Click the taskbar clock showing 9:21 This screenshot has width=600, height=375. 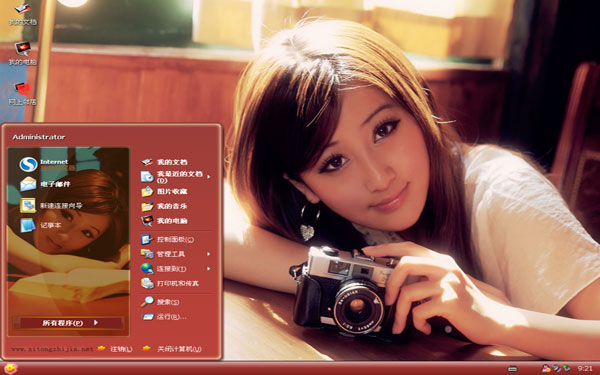[x=585, y=369]
